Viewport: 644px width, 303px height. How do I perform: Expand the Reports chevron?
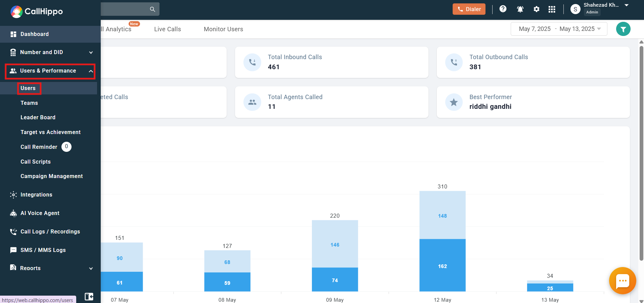(91, 268)
